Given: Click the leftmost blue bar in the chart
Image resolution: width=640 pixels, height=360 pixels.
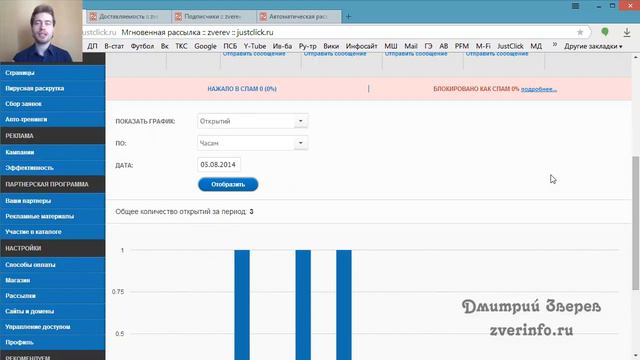Looking at the screenshot, I should pos(242,305).
